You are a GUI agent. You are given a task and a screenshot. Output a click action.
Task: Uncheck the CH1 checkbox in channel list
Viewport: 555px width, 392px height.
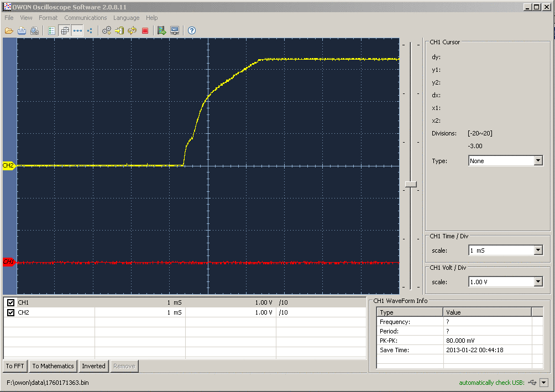point(10,302)
